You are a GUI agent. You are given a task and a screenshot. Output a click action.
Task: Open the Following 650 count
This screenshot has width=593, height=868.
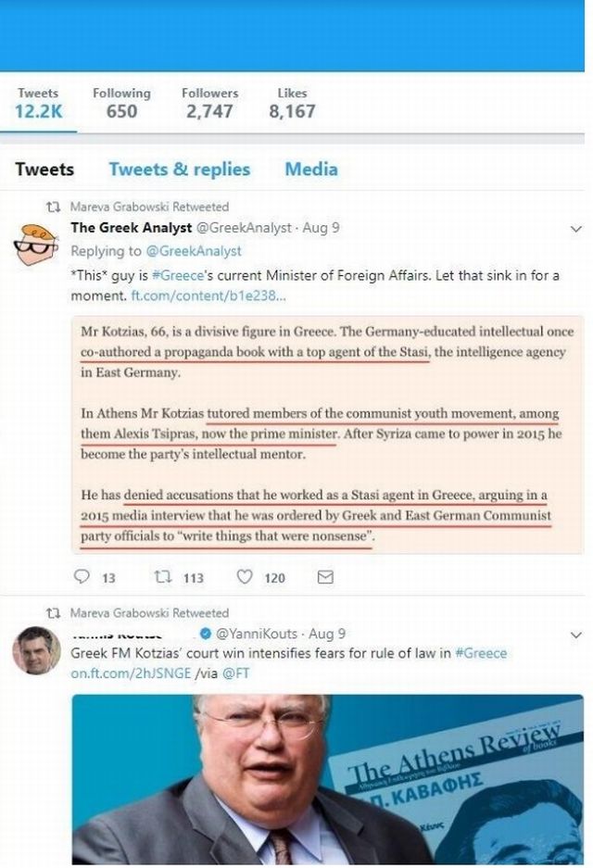click(x=121, y=103)
